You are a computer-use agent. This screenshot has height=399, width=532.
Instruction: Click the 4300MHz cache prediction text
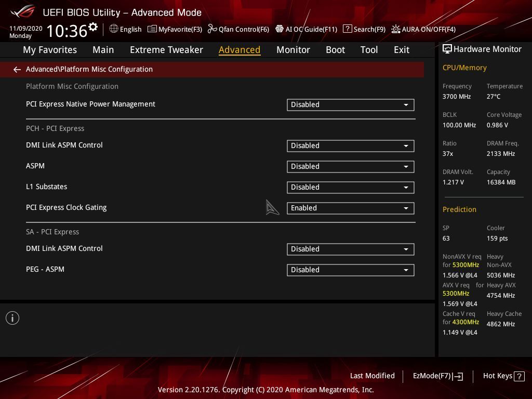465,322
